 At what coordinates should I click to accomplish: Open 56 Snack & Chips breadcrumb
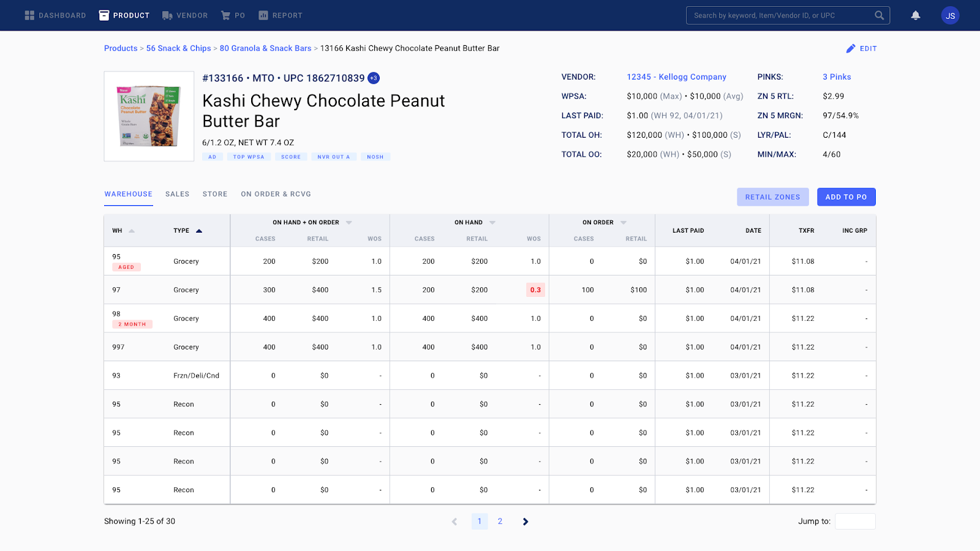(178, 48)
